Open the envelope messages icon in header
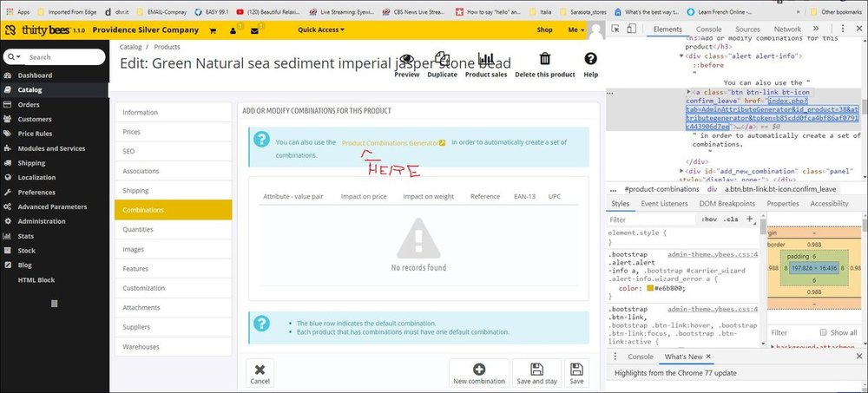This screenshot has width=868, height=393. point(256,29)
